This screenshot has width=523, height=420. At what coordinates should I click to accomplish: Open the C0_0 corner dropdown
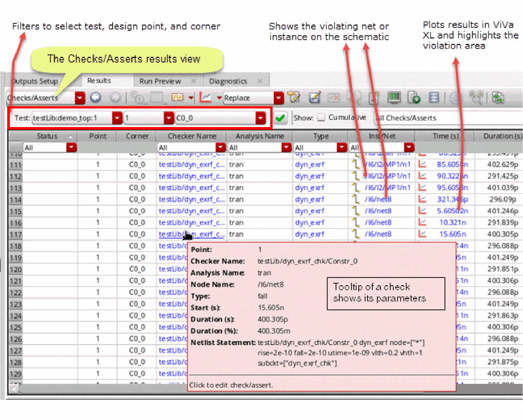(260, 118)
